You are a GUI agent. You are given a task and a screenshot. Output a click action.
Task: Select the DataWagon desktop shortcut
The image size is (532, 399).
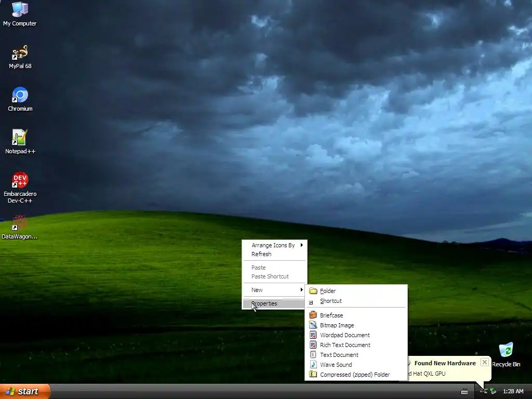tap(20, 228)
